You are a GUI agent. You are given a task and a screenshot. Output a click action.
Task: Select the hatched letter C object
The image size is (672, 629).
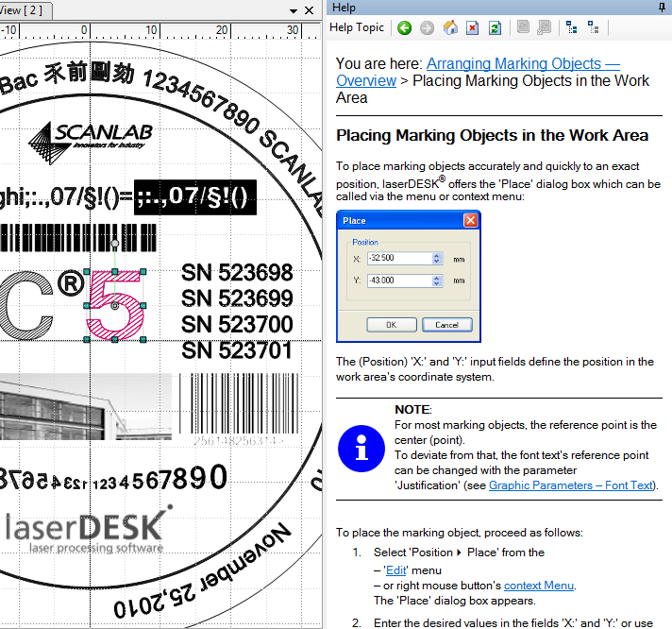(25, 305)
